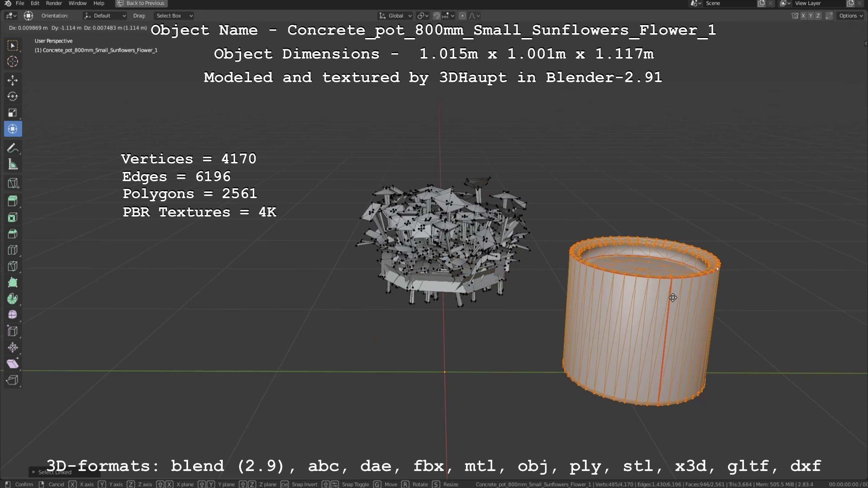The image size is (868, 488).
Task: Select the Add Cube tool
Action: pos(13,183)
